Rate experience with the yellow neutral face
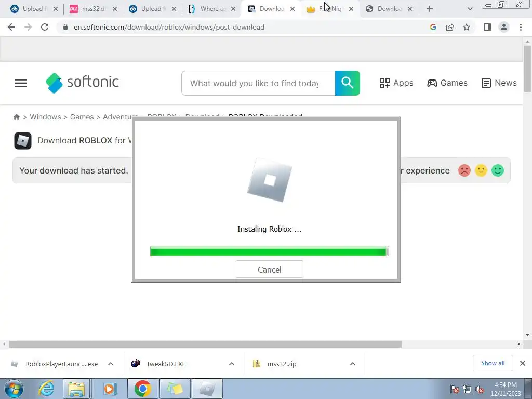532x399 pixels. 481,170
